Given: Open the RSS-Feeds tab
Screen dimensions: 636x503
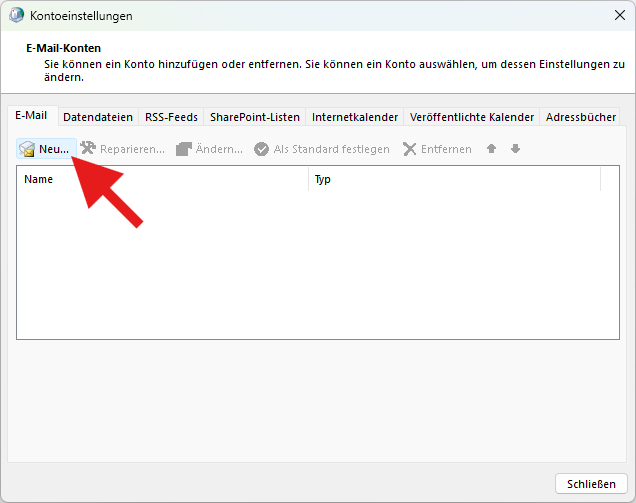Looking at the screenshot, I should (171, 117).
